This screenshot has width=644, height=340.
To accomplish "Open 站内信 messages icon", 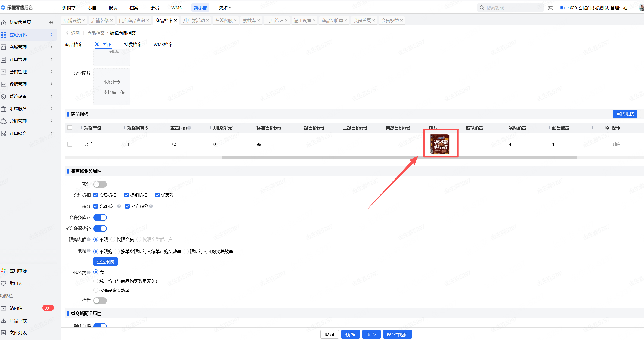I will [4, 308].
